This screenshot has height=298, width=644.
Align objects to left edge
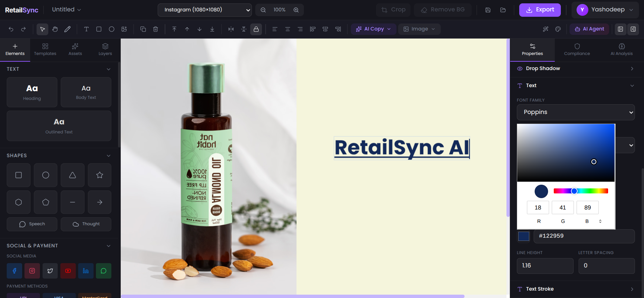tap(313, 29)
